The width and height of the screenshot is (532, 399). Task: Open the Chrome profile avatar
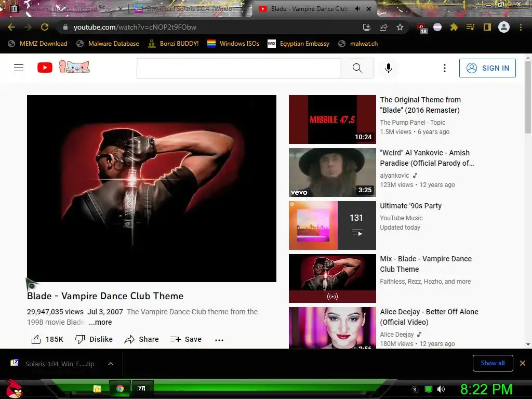click(x=504, y=27)
